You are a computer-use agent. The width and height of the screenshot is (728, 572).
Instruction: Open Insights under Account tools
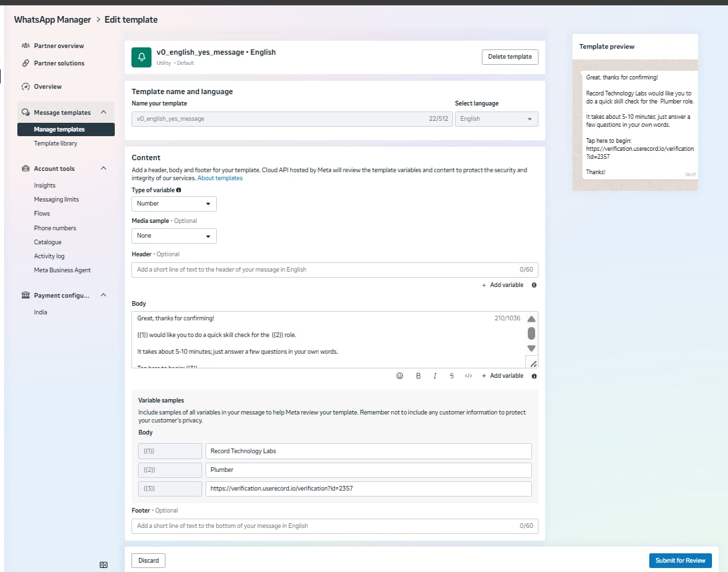tap(45, 186)
